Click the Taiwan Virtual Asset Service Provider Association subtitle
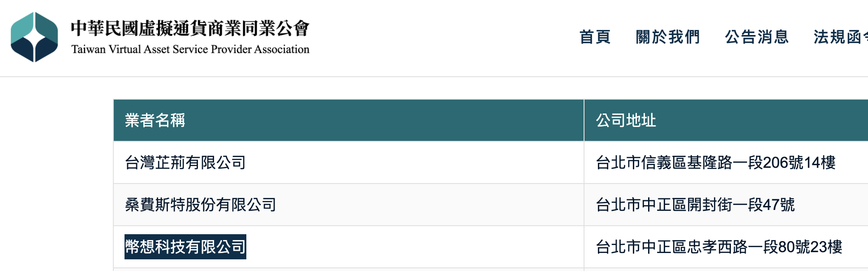 190,49
